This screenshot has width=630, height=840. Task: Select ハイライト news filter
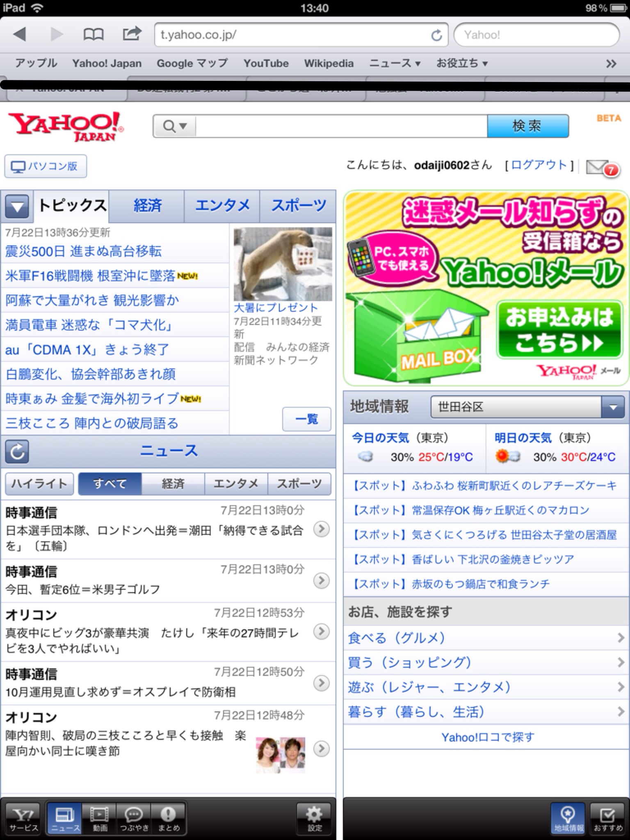pos(39,484)
